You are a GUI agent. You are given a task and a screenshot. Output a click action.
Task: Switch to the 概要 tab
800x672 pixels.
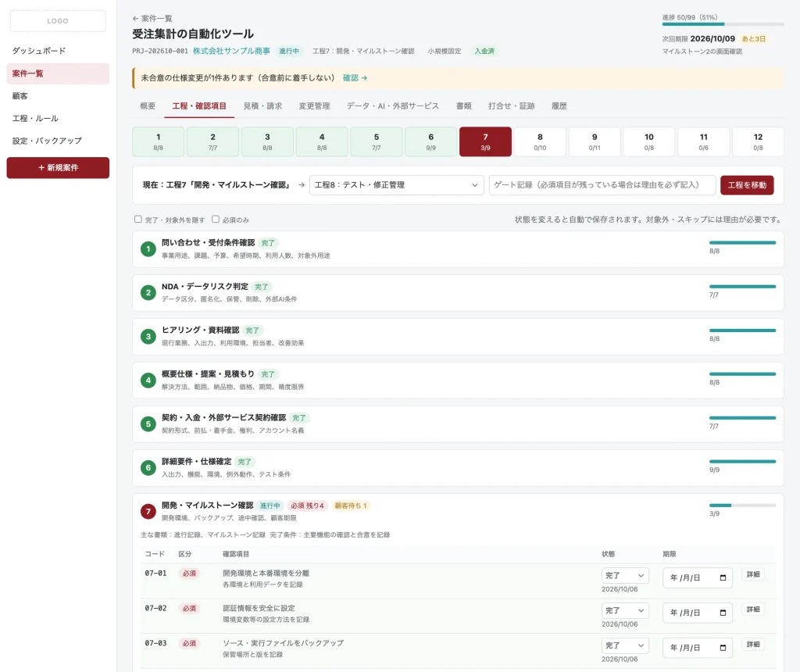click(148, 106)
